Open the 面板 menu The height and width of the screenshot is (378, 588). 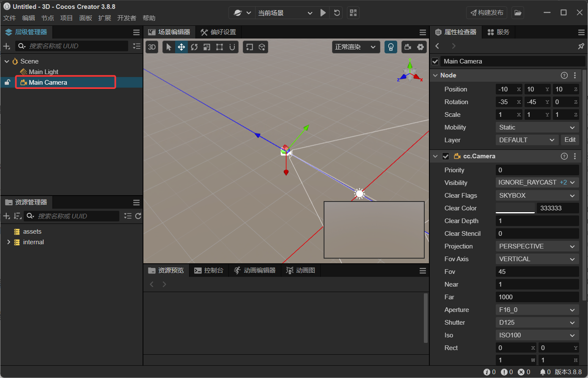coord(85,18)
